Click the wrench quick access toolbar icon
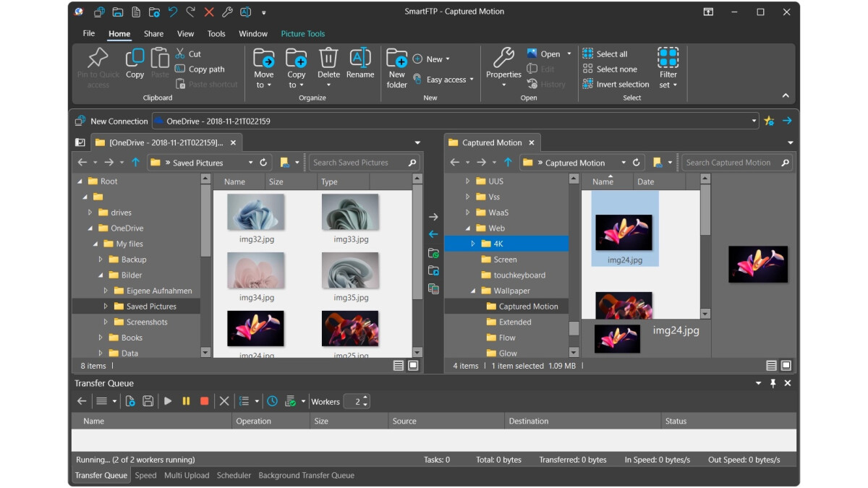The width and height of the screenshot is (868, 488). pos(227,12)
